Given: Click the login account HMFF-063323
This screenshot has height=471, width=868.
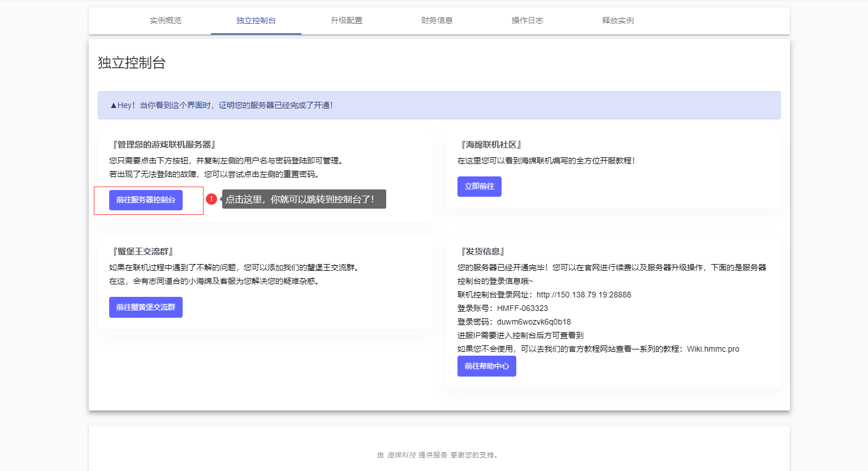Looking at the screenshot, I should [x=522, y=308].
